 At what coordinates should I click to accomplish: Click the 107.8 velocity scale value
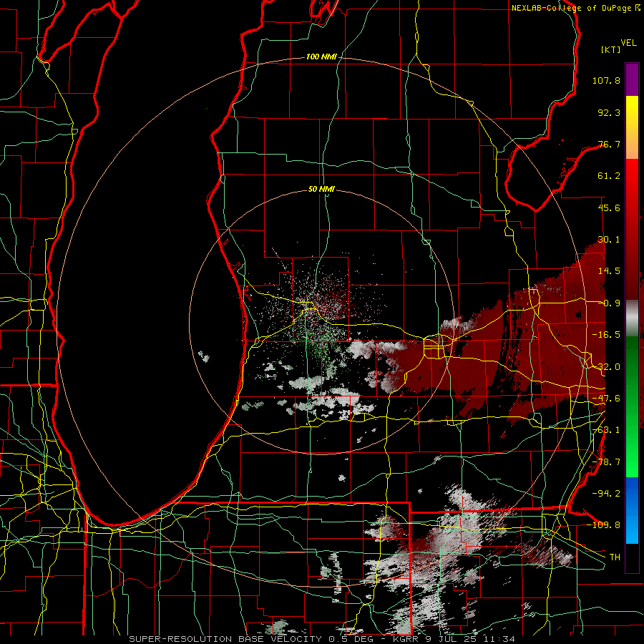pos(606,80)
